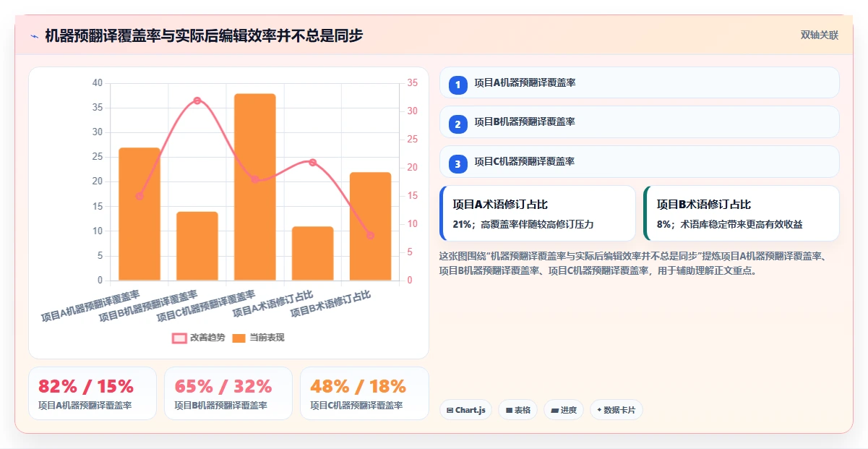Select numbered badge 3 in the list
The width and height of the screenshot is (868, 449).
tap(457, 163)
